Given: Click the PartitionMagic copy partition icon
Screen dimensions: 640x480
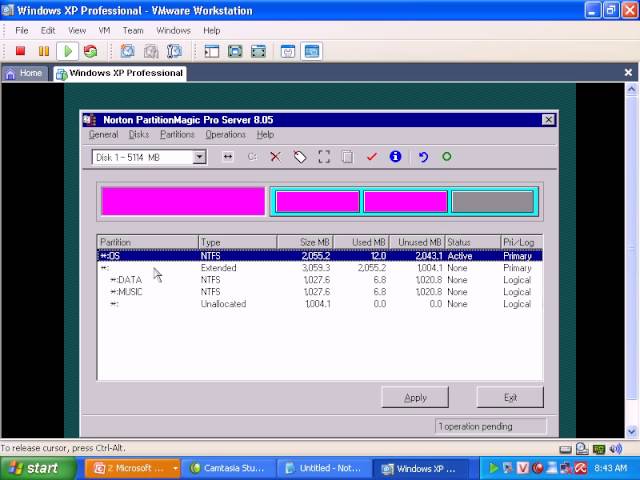Looking at the screenshot, I should (347, 157).
